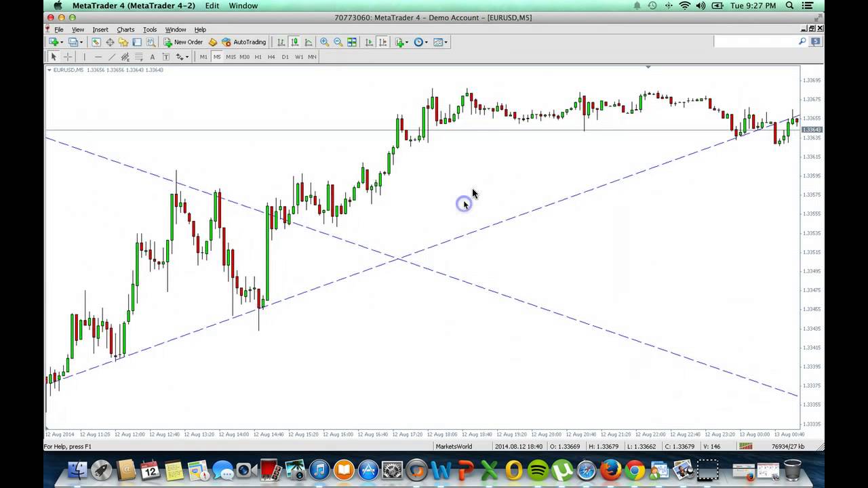Select the trendline drawing tool

[x=112, y=57]
